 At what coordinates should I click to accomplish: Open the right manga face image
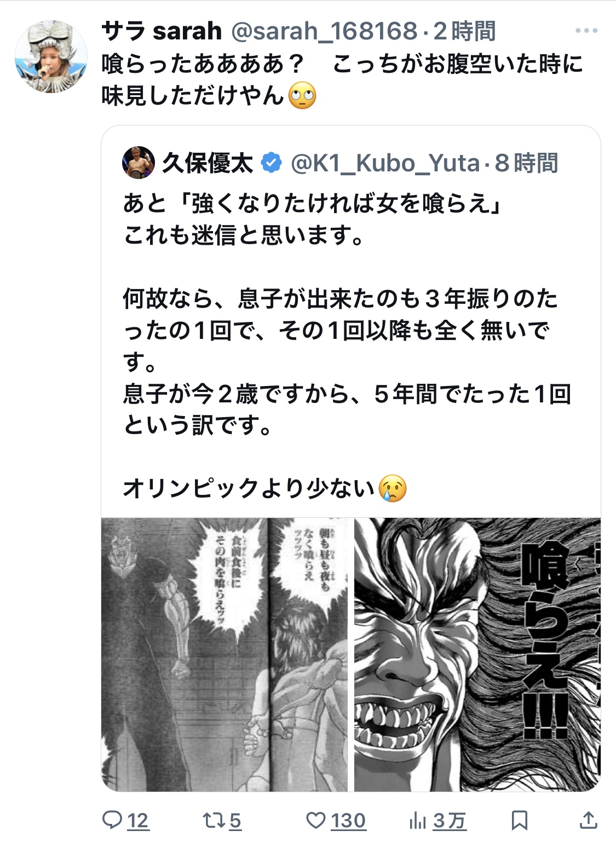pos(477,654)
